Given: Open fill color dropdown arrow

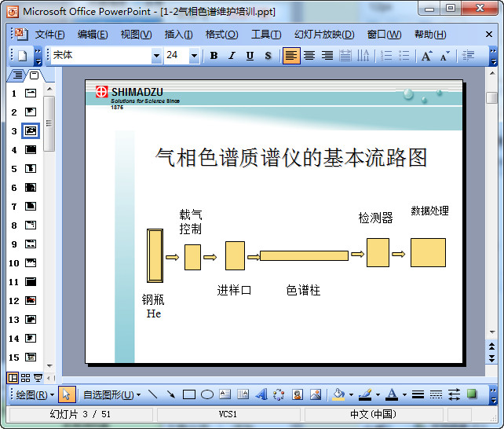Looking at the screenshot, I should coord(352,395).
